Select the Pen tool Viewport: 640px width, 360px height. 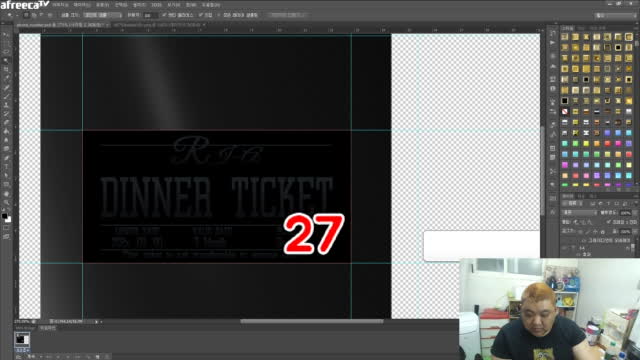coord(6,158)
